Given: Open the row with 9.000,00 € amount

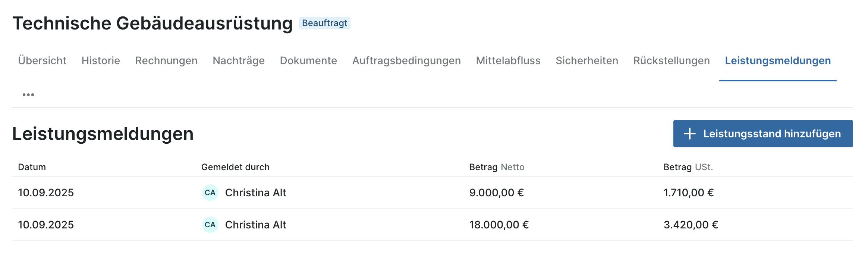Looking at the screenshot, I should [x=496, y=193].
